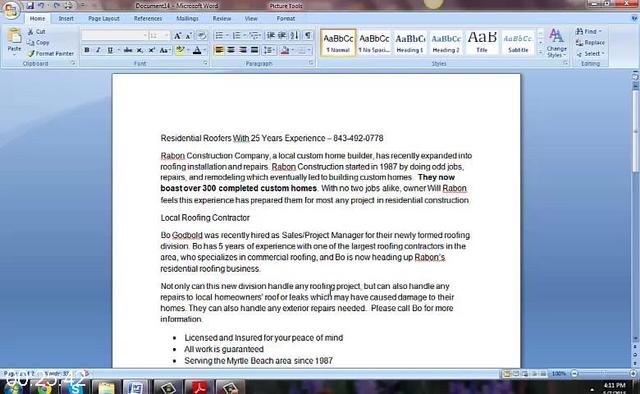Click Undo in Quick Access Toolbar
Viewport: 640px width, 394px height.
click(x=41, y=6)
